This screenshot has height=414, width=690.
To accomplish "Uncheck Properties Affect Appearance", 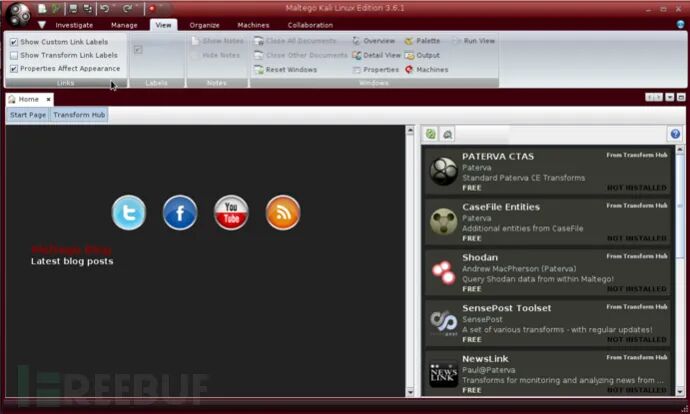I will click(65, 69).
